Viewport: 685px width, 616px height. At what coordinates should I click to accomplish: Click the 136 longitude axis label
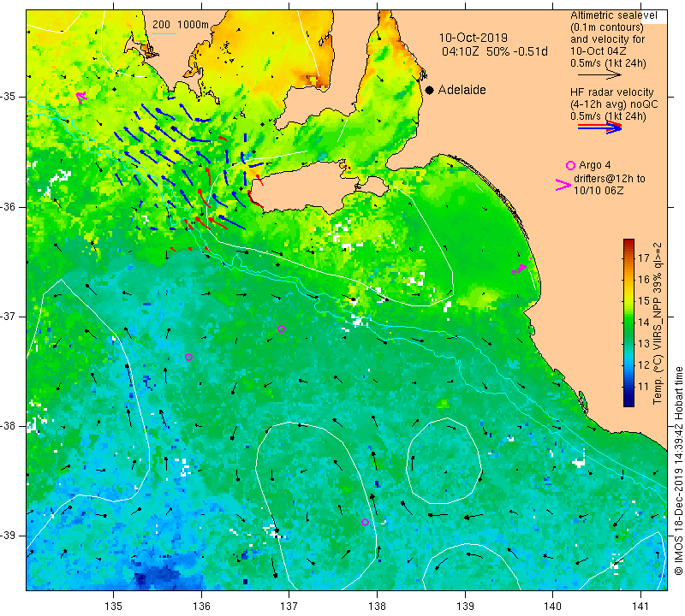click(201, 607)
